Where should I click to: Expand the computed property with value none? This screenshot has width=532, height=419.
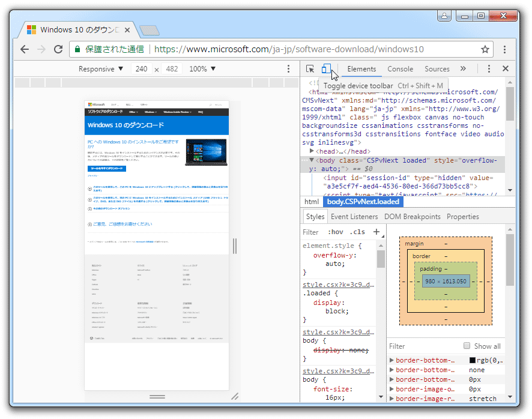pos(391,370)
